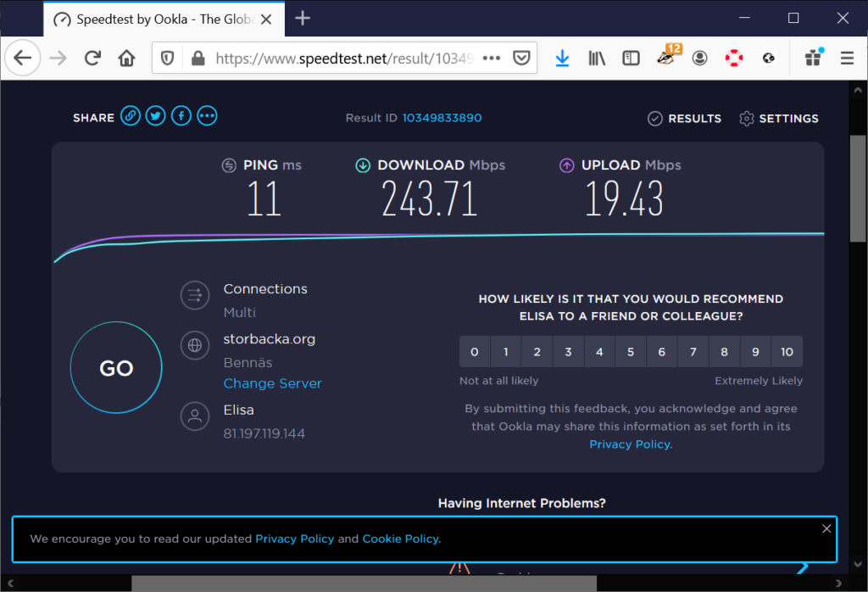Click Having Internet Problems heading

[521, 503]
